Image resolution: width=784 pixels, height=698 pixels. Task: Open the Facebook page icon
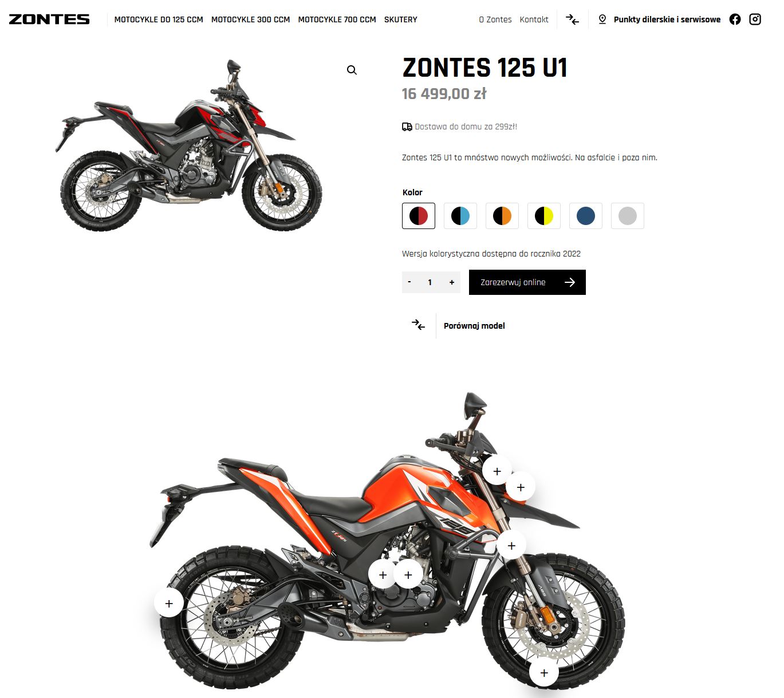[x=735, y=19]
